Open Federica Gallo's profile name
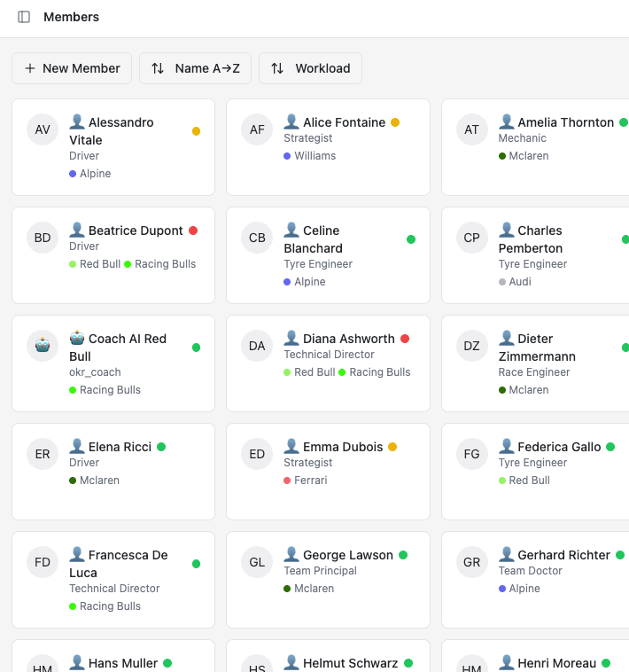 pyautogui.click(x=559, y=447)
